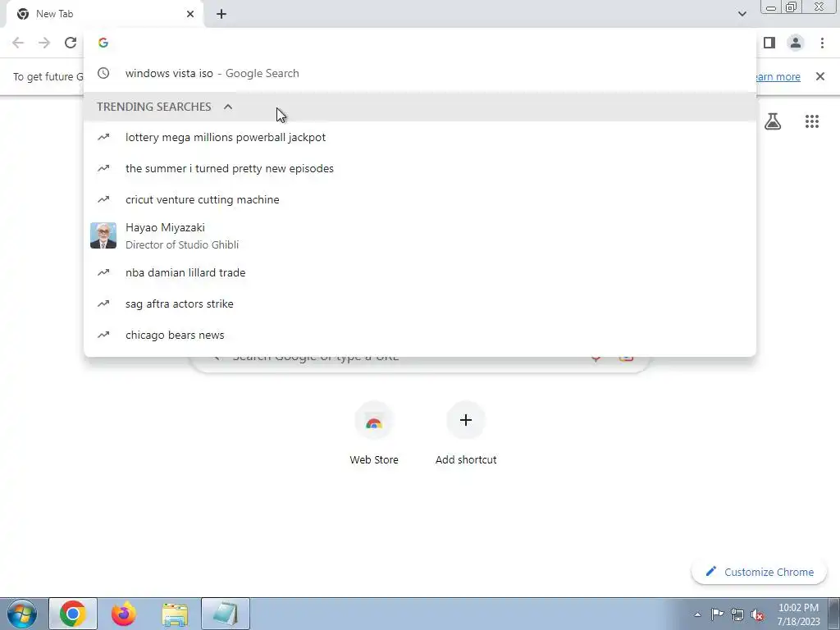Open Customize Chrome button
Viewport: 840px width, 630px height.
tap(759, 572)
